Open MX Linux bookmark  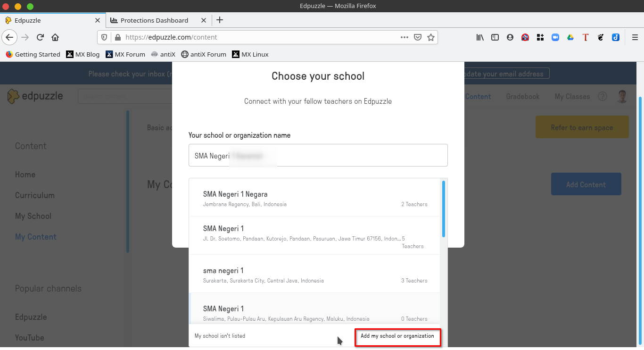point(250,54)
